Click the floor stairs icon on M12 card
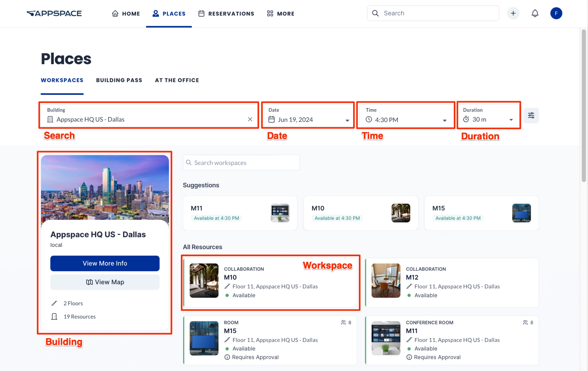This screenshot has height=371, width=588. [409, 286]
